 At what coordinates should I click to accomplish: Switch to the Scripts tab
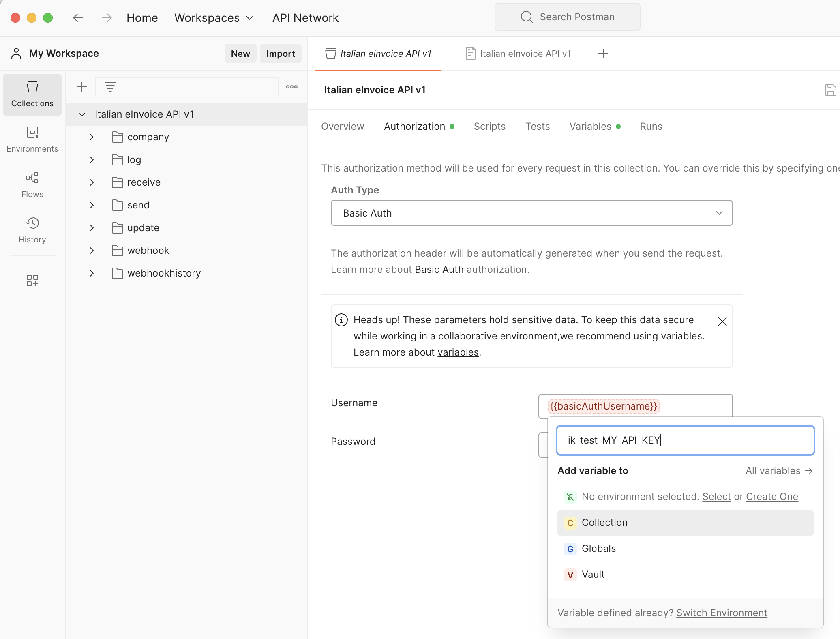[x=490, y=127]
